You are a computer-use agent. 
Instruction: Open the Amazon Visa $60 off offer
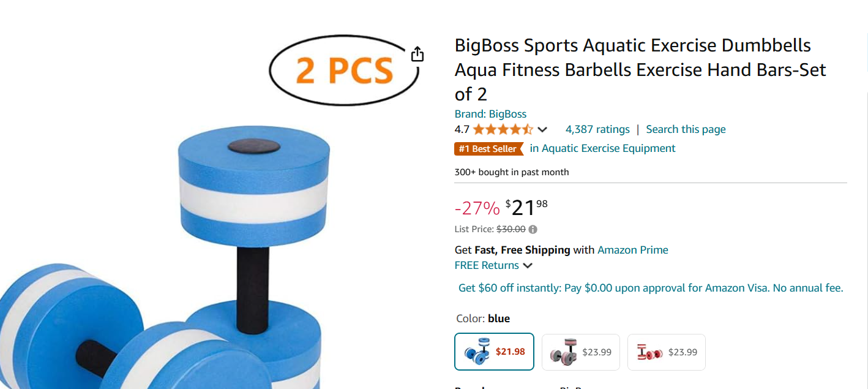[651, 288]
